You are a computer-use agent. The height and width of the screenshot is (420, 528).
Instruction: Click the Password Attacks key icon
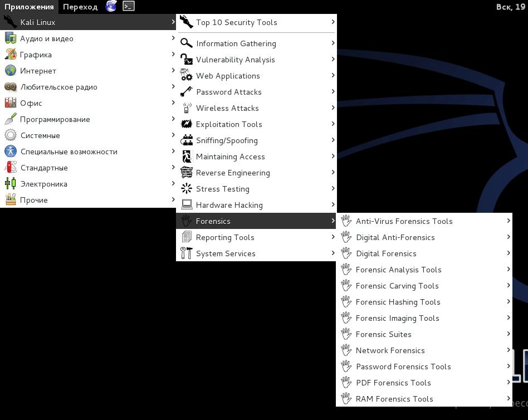click(186, 91)
